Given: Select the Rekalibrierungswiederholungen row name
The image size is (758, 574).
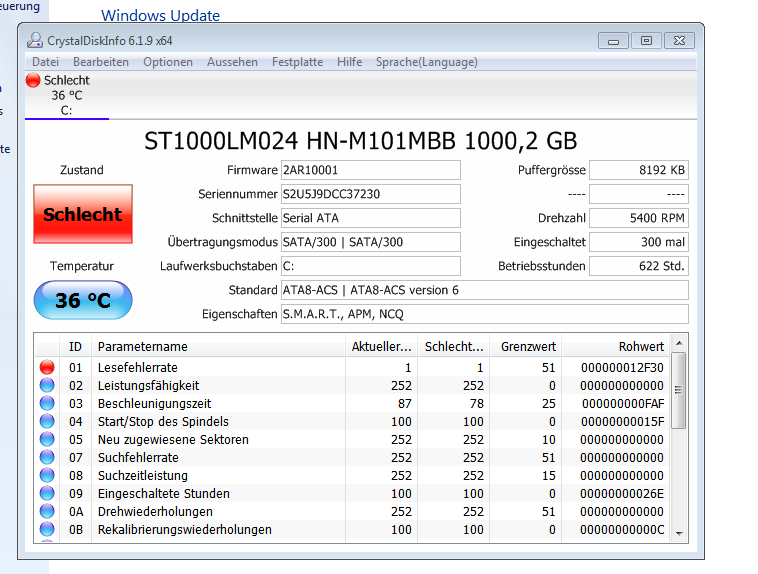Looking at the screenshot, I should (185, 530).
